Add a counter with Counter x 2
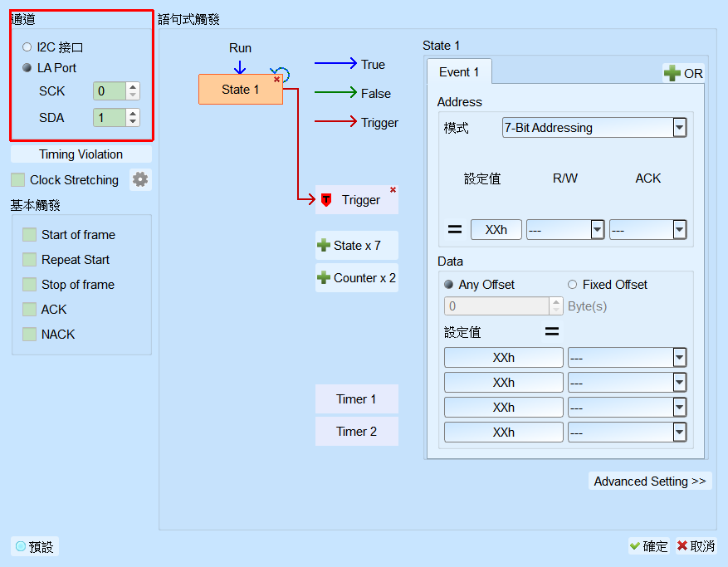Image resolution: width=728 pixels, height=567 pixels. coord(357,278)
